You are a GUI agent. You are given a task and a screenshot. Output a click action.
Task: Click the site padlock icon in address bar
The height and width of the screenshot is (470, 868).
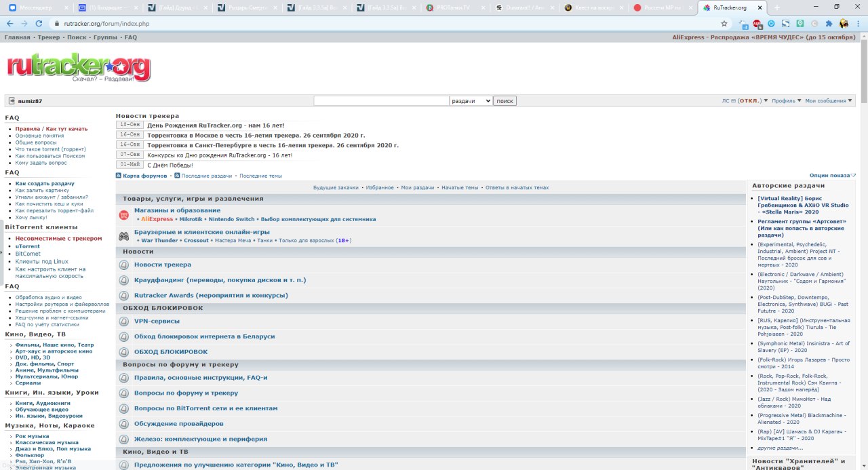57,23
